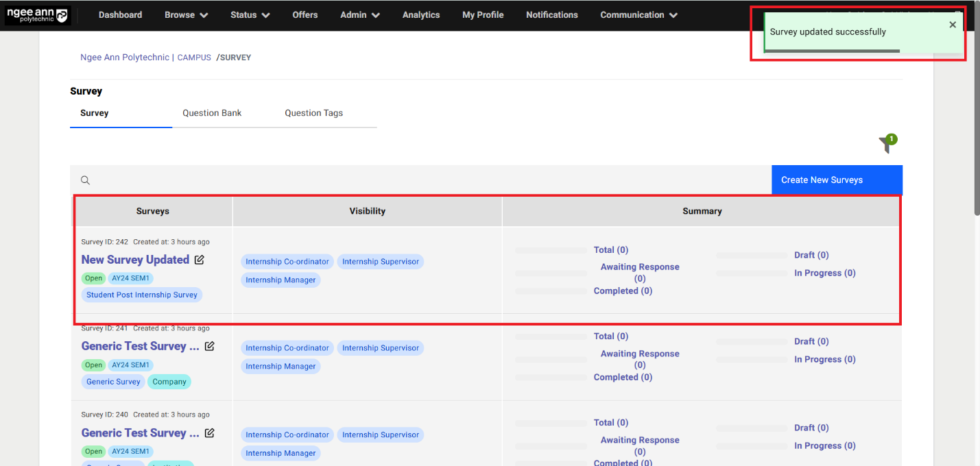This screenshot has height=466, width=980.
Task: Click edit icon for Survey ID 241
Action: [210, 346]
